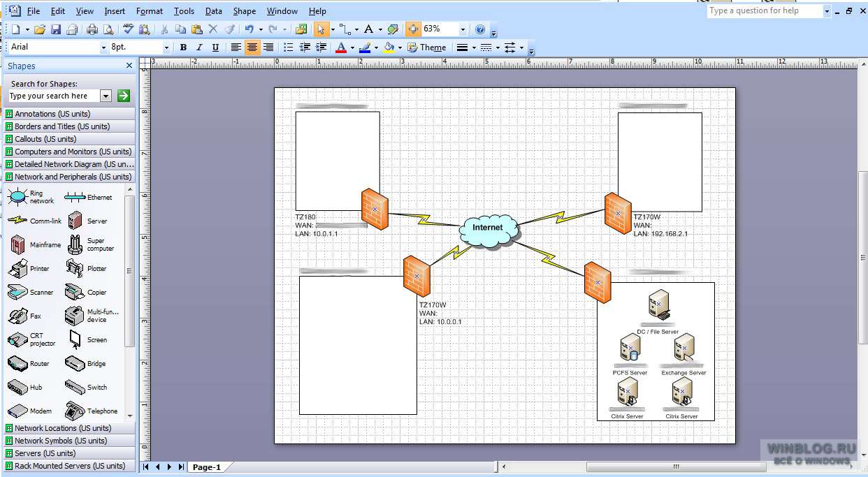This screenshot has height=477, width=868.
Task: Switch to the Page-1 tab
Action: point(206,467)
